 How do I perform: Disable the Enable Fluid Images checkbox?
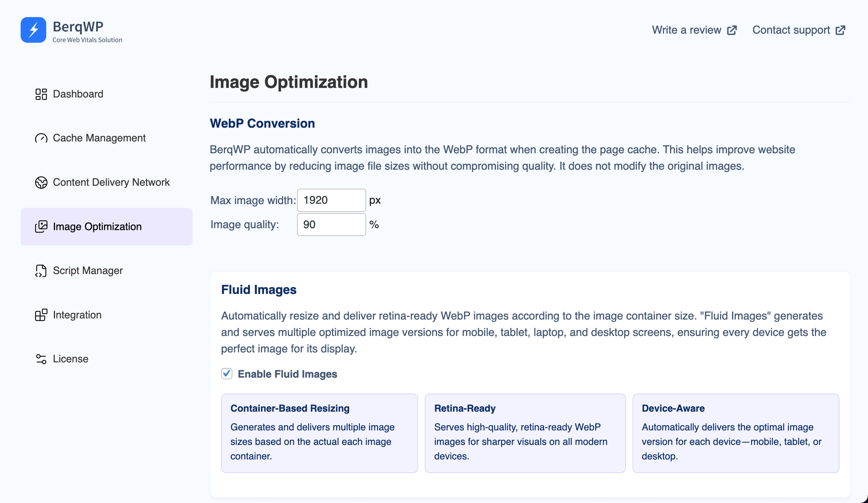(x=226, y=374)
